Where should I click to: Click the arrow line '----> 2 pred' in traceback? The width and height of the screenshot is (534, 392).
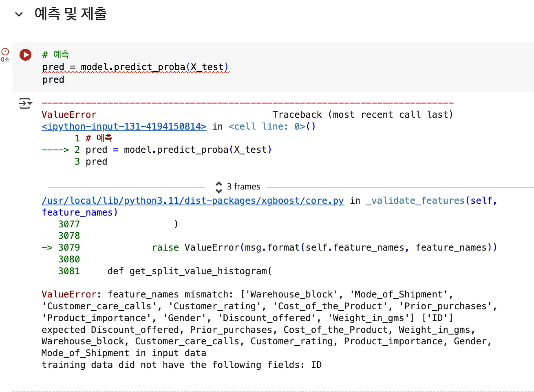coord(157,150)
